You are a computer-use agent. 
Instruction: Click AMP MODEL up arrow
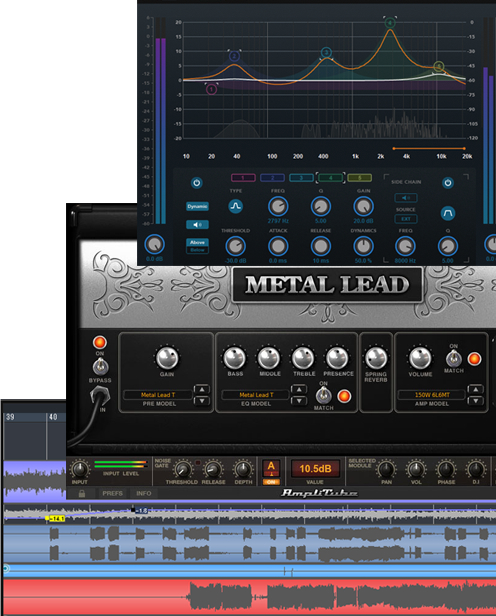476,389
